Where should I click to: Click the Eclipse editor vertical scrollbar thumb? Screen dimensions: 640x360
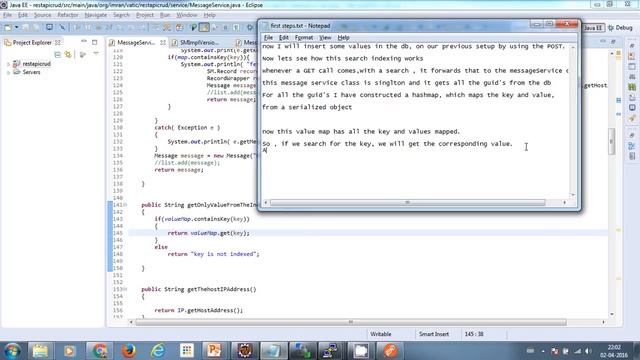click(611, 141)
